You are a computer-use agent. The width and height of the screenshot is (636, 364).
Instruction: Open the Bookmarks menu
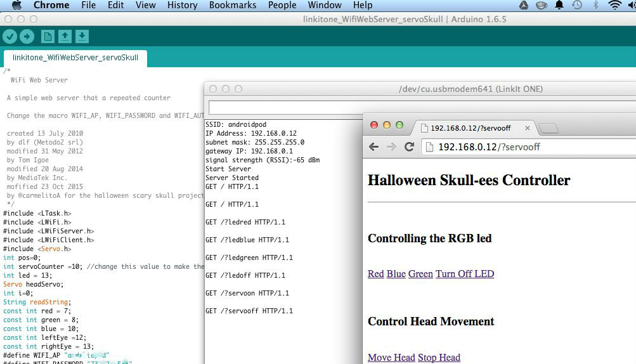click(233, 5)
